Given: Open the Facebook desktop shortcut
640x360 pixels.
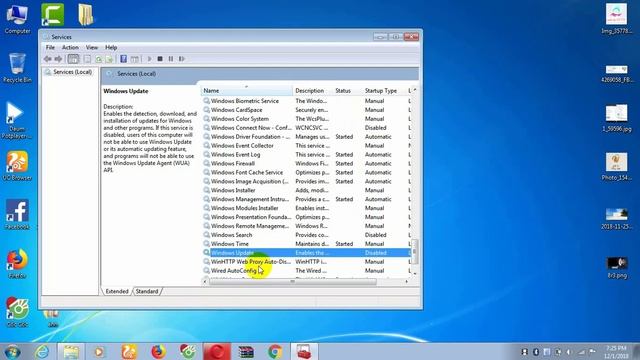Looking at the screenshot, I should point(17,215).
